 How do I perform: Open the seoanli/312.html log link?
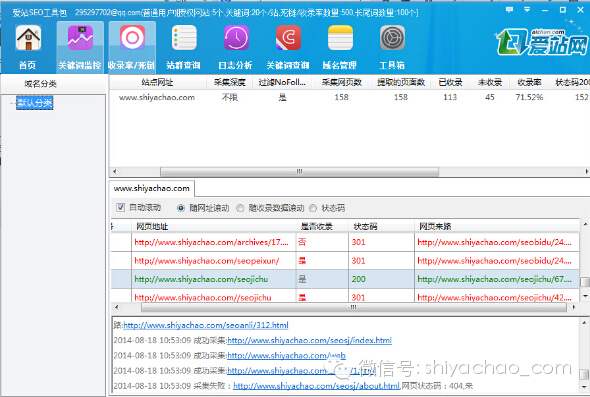click(x=206, y=325)
